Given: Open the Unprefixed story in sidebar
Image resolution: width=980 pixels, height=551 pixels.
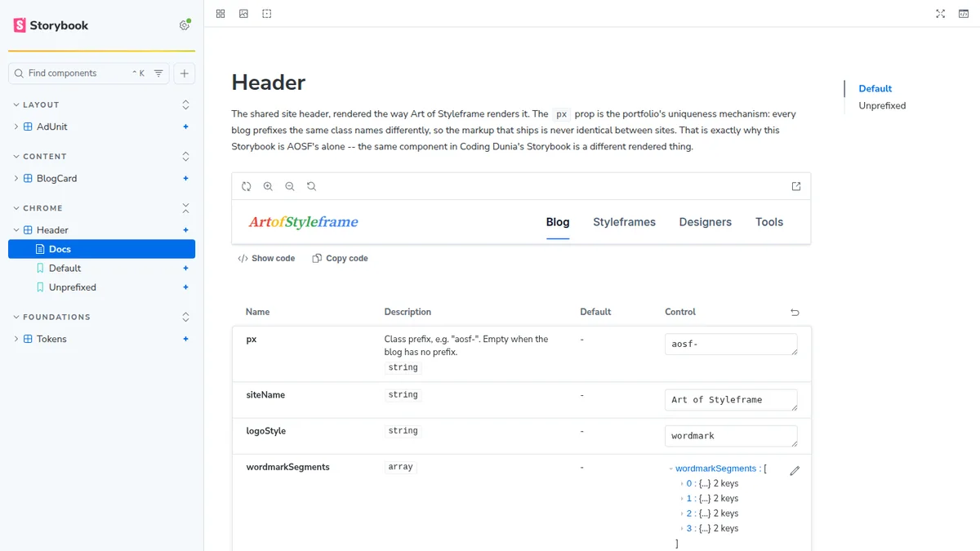Looking at the screenshot, I should click(x=72, y=287).
